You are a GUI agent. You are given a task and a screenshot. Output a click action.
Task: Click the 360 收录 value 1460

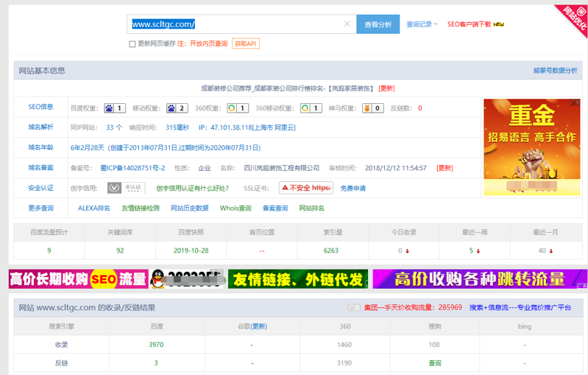pos(344,345)
